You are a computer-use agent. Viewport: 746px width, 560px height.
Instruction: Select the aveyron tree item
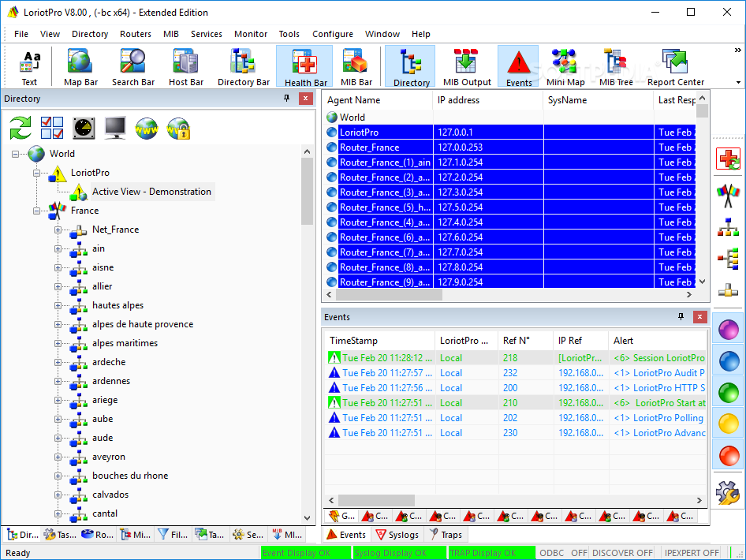click(109, 457)
